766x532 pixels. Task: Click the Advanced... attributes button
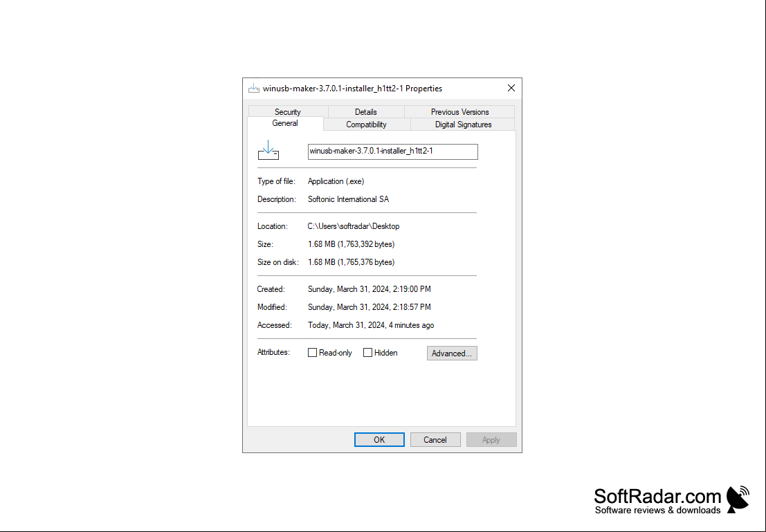[x=452, y=354]
